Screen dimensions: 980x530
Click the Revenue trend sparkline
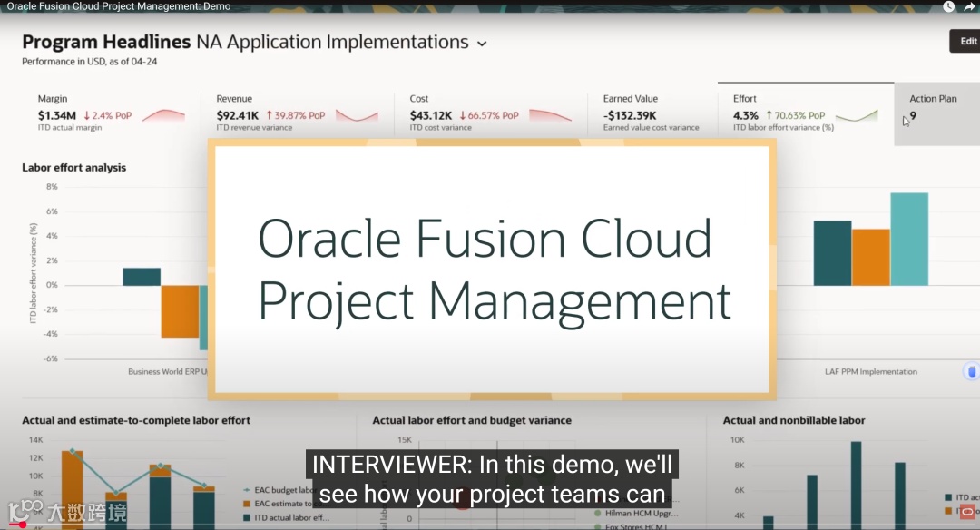pos(357,115)
